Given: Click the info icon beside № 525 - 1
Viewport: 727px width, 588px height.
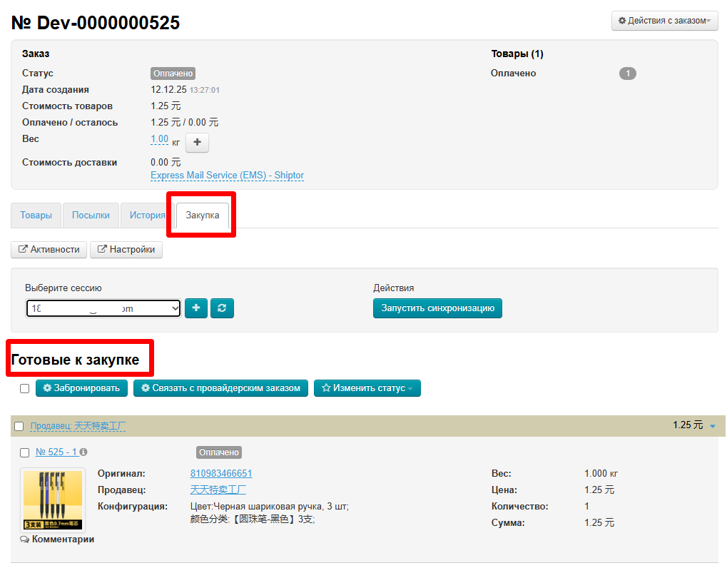Looking at the screenshot, I should (83, 452).
